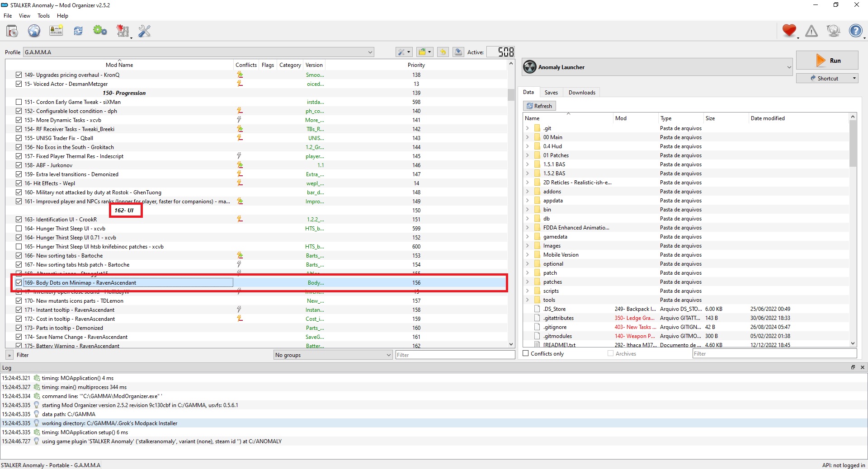The width and height of the screenshot is (868, 469).
Task: Click the file icon beside .gitignore
Action: click(x=537, y=327)
